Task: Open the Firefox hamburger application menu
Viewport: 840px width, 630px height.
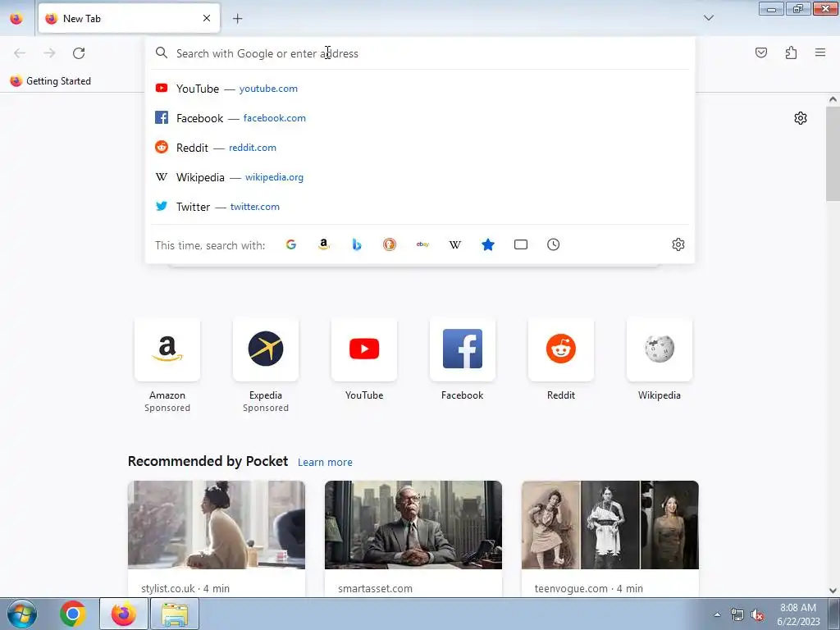Action: [820, 52]
